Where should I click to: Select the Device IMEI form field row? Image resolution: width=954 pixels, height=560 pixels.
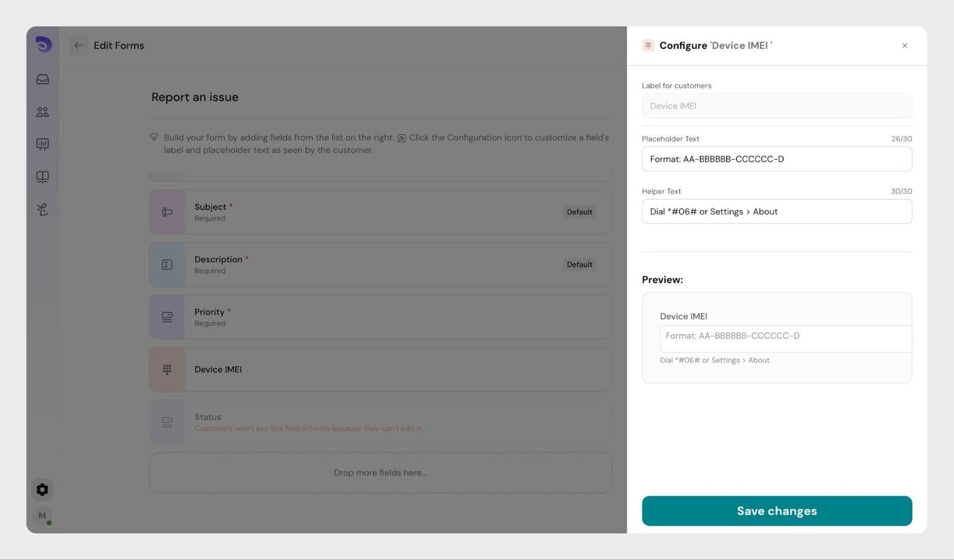pos(394,370)
